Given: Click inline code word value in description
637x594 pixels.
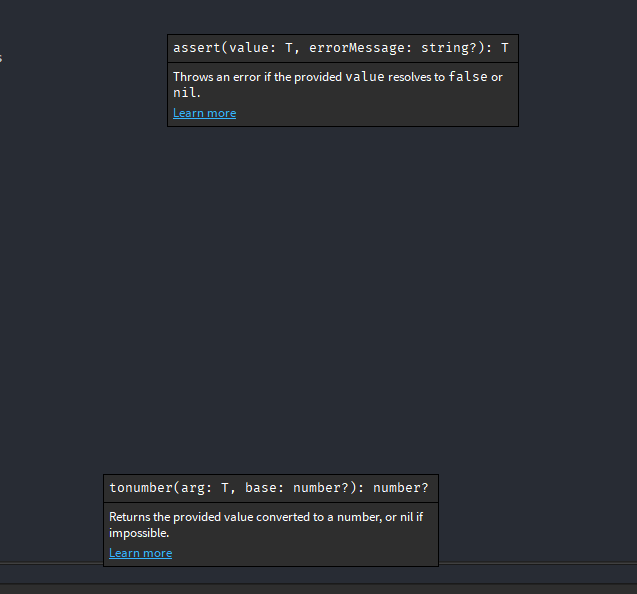Looking at the screenshot, I should pyautogui.click(x=365, y=77).
